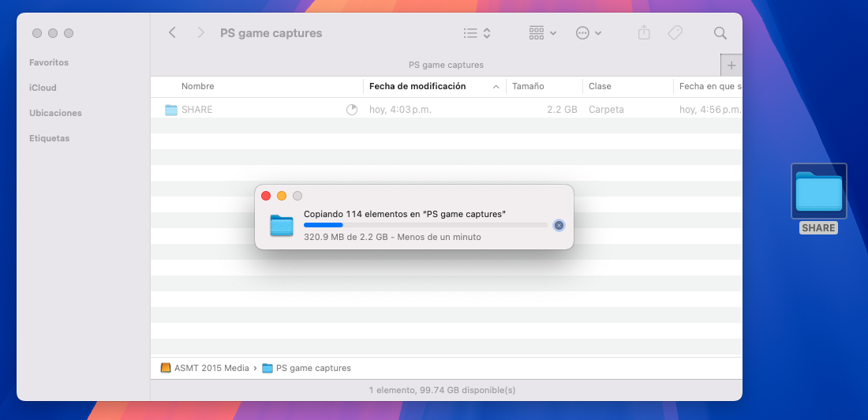The image size is (868, 420).
Task: Sort by the Nombre column header
Action: click(197, 86)
